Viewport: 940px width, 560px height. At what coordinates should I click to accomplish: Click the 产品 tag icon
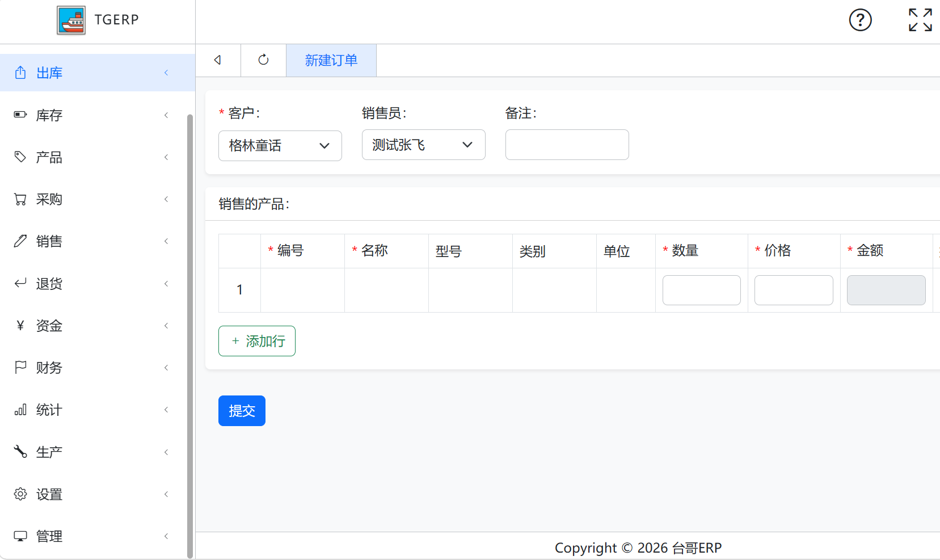[x=20, y=157]
